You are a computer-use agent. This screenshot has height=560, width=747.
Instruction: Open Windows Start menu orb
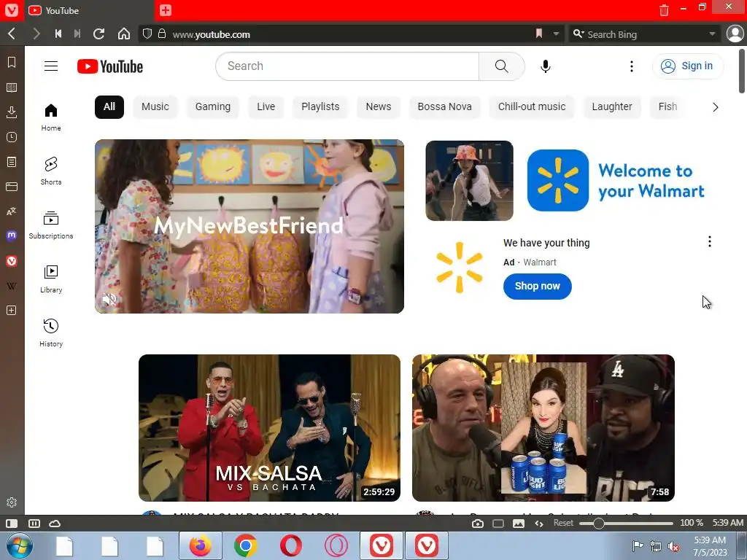[20, 545]
